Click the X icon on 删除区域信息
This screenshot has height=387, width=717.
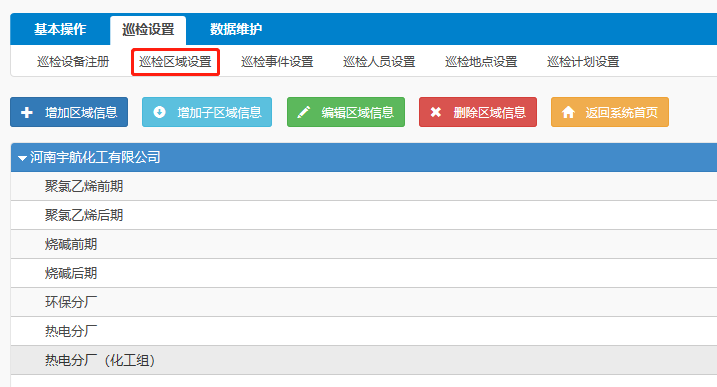436,112
